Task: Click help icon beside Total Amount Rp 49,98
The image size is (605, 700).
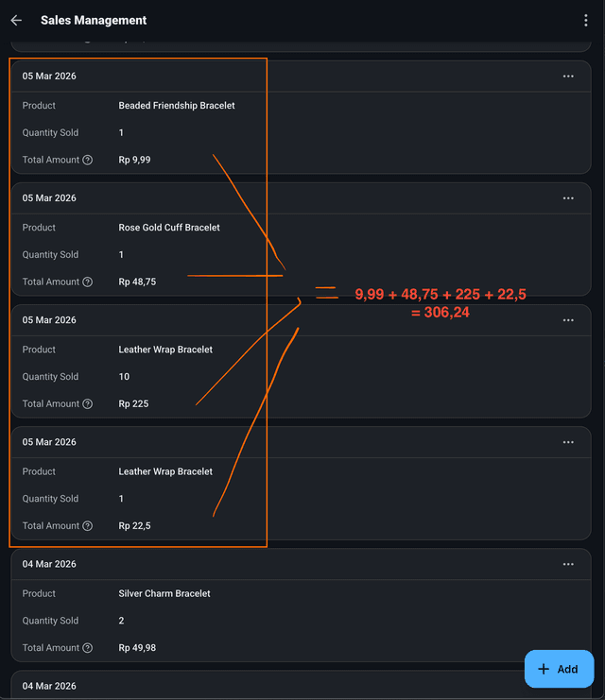Action: (x=88, y=648)
